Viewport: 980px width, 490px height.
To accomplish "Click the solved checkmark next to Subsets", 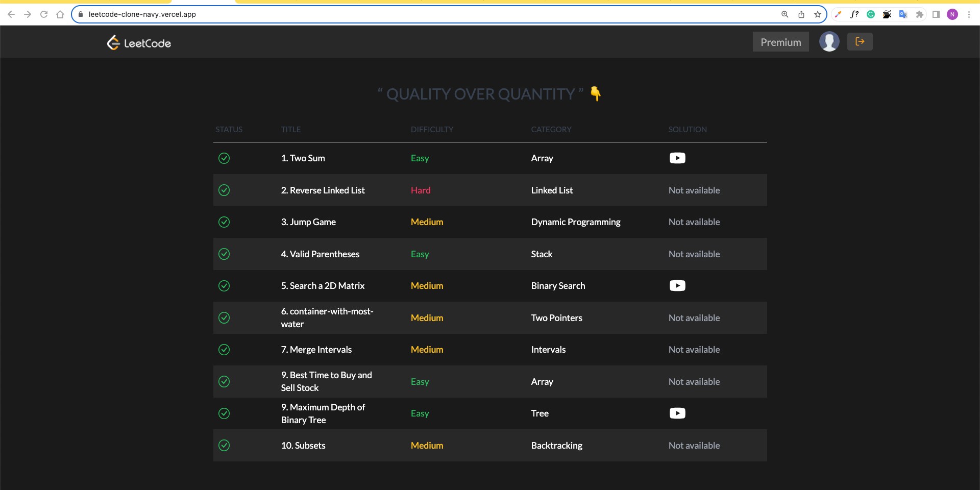I will [x=224, y=446].
